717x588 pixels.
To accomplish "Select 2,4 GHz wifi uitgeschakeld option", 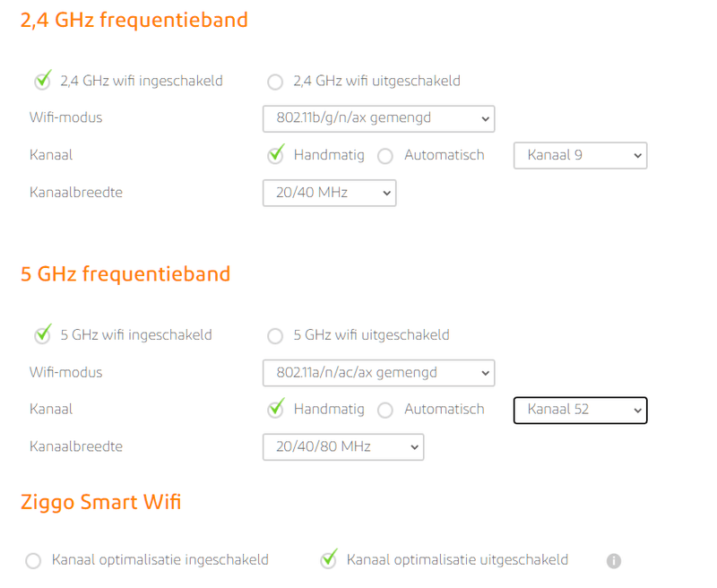I will 275,82.
